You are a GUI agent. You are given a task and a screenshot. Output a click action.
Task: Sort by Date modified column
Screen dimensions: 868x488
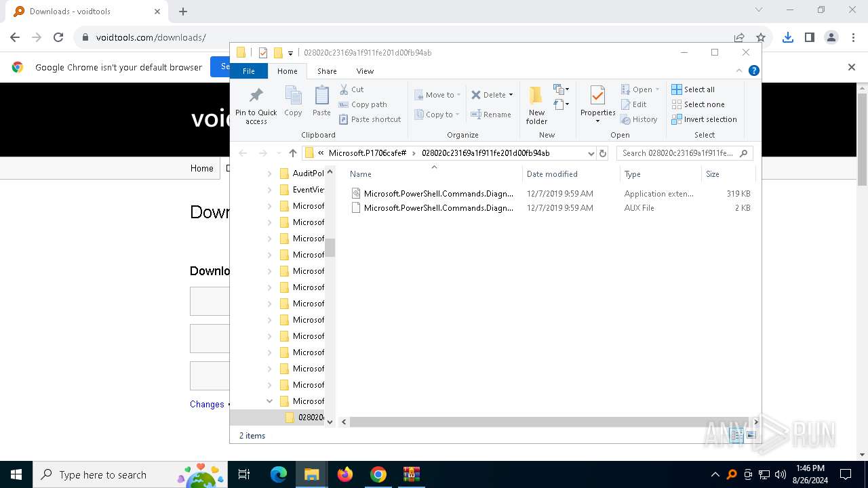pos(572,174)
